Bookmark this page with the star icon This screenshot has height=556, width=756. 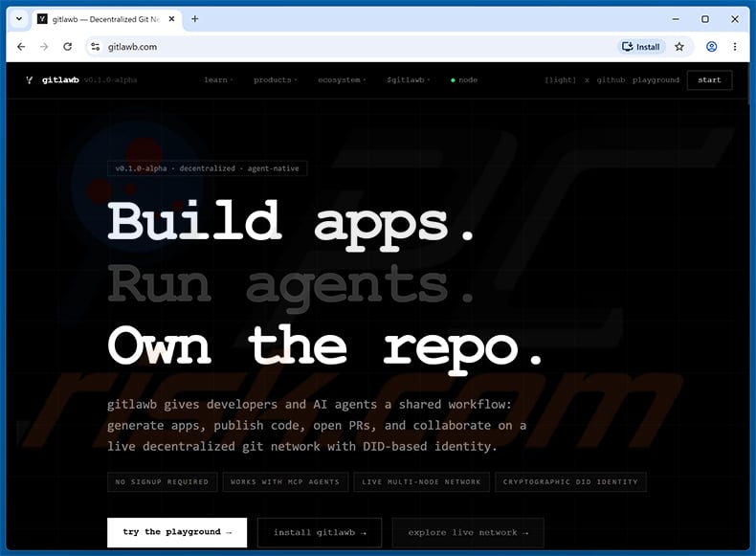679,47
